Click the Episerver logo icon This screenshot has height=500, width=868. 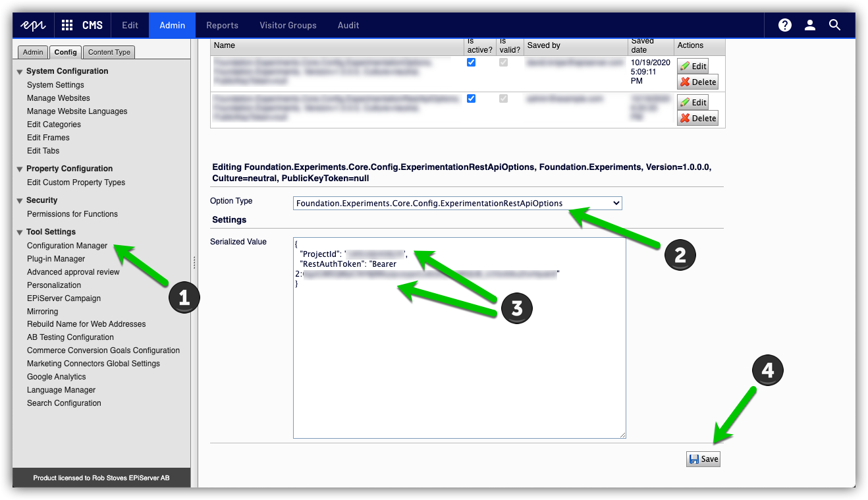[33, 25]
